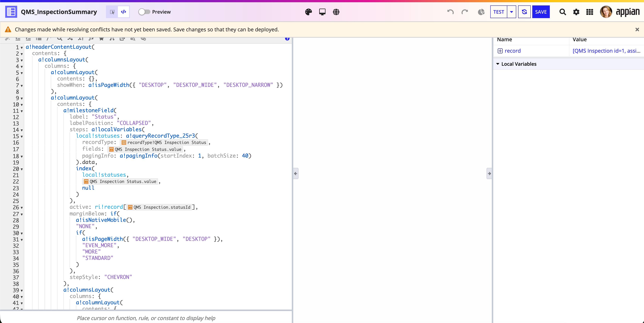
Task: Collapse the expression editor pane left arrow
Action: pos(296,173)
